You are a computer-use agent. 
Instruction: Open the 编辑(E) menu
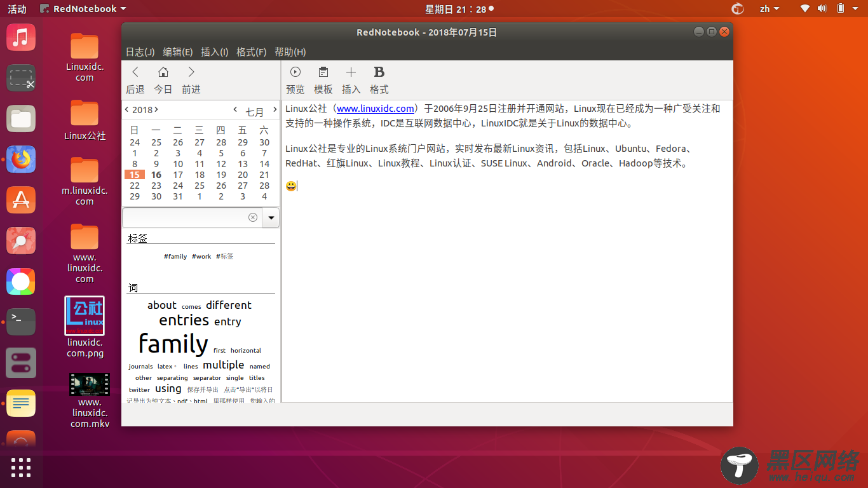178,52
